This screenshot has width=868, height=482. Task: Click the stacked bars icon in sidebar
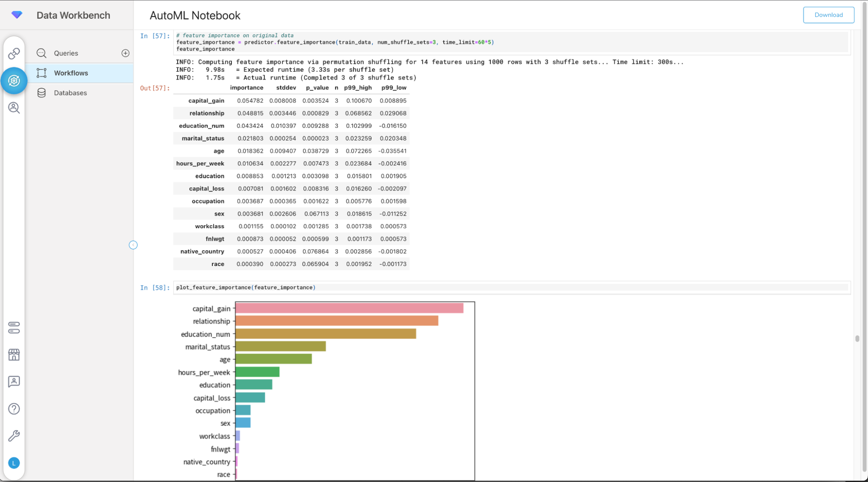(14, 328)
